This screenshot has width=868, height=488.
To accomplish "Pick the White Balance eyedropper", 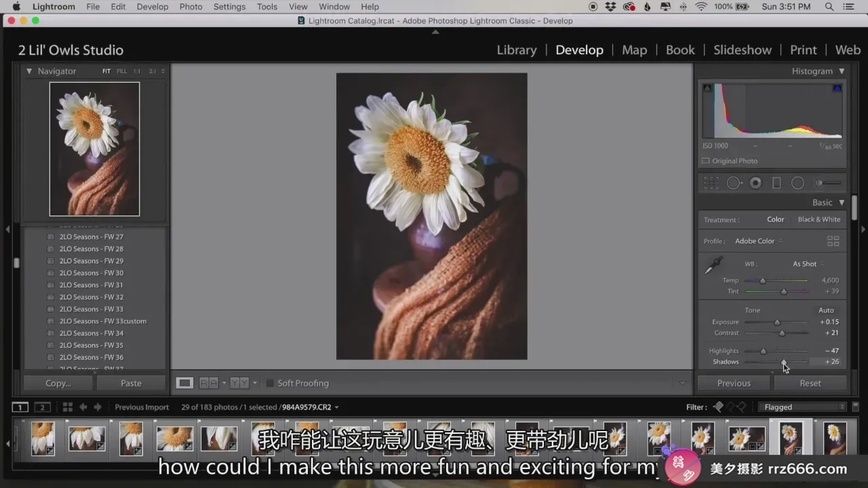I will [x=713, y=265].
